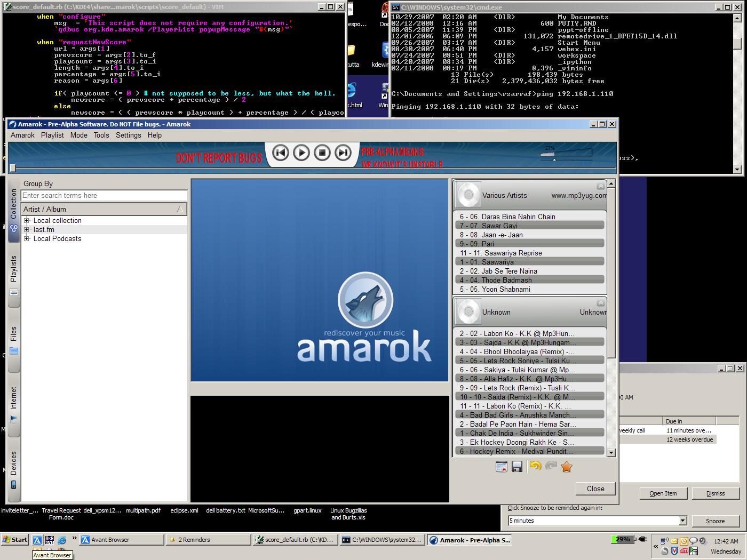Viewport: 747px width, 560px height.
Task: Click the collection search terms field
Action: tap(104, 196)
